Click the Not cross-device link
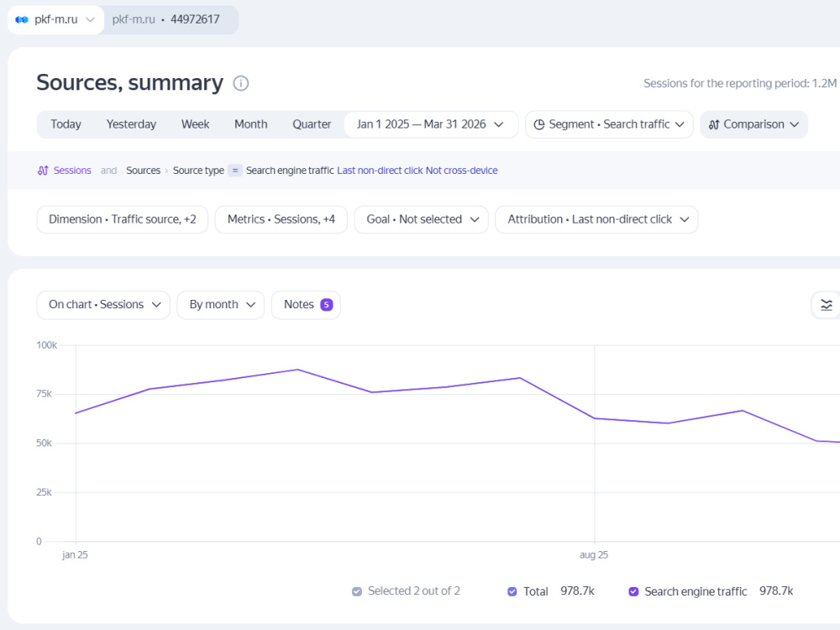 coord(461,171)
